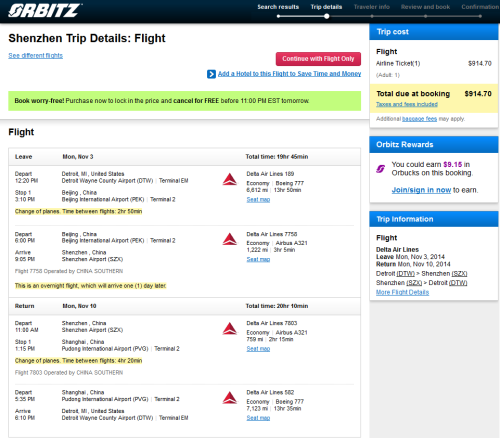This screenshot has height=438, width=500.
Task: Click Delta logo for flight 7803
Action: pyautogui.click(x=230, y=329)
